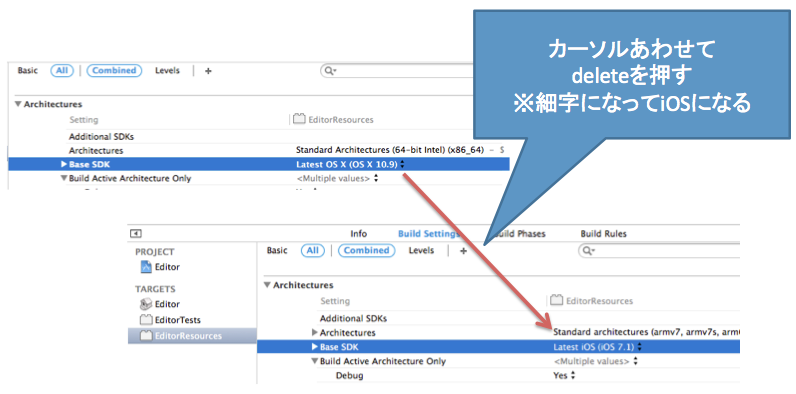Collapse the Architectures section in lower panel
Screen dimensions: 796x394
pos(268,285)
